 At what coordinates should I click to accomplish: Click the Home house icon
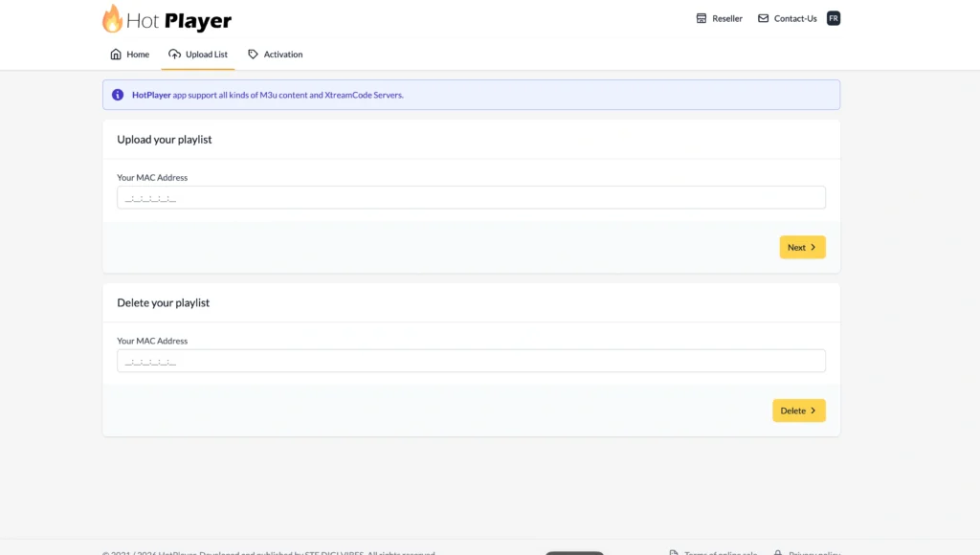click(116, 55)
